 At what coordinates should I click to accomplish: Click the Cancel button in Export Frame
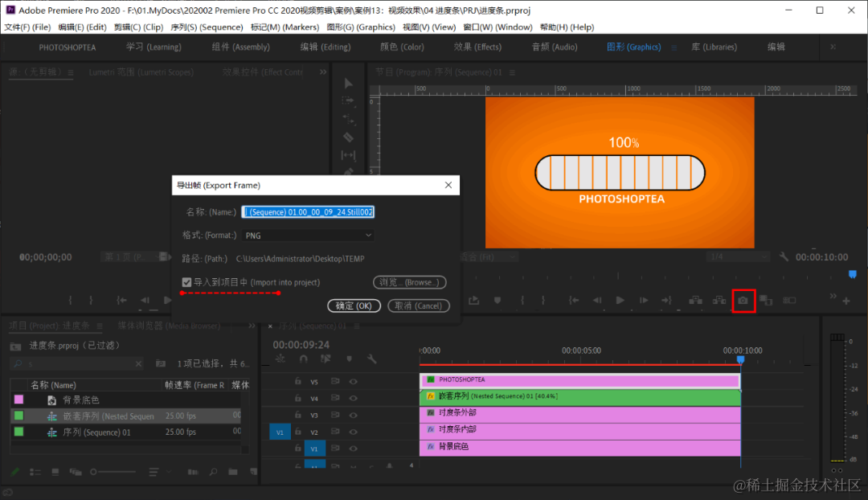coord(419,305)
